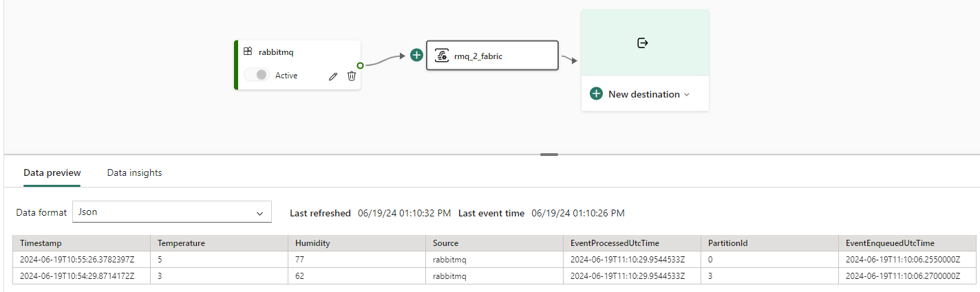Click the rabbitmq node output connector circle
This screenshot has height=292, width=980.
tap(360, 66)
